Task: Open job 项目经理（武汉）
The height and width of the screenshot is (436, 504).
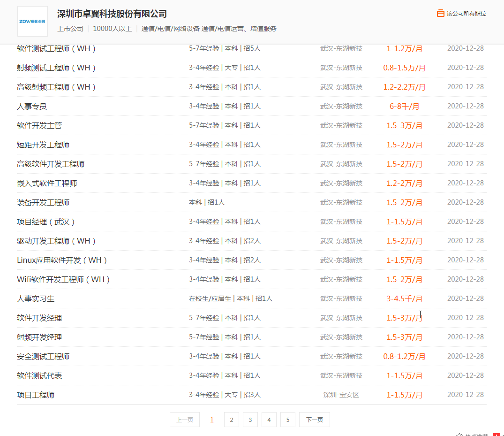Action: [x=46, y=222]
